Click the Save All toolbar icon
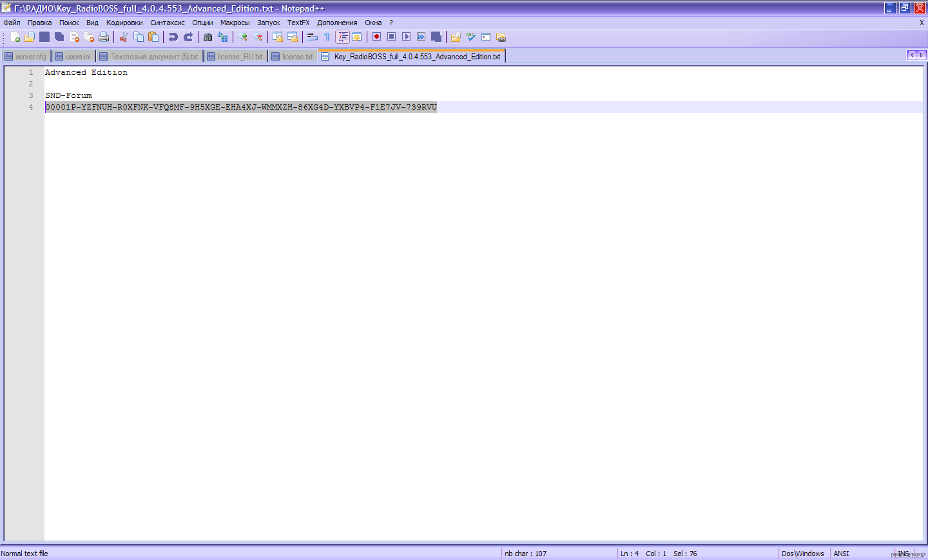Screen dimensions: 928x560 click(x=59, y=37)
